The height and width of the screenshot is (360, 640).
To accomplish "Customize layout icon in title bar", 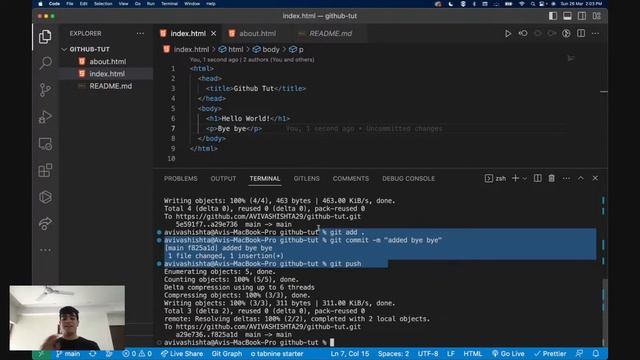I will click(x=596, y=16).
